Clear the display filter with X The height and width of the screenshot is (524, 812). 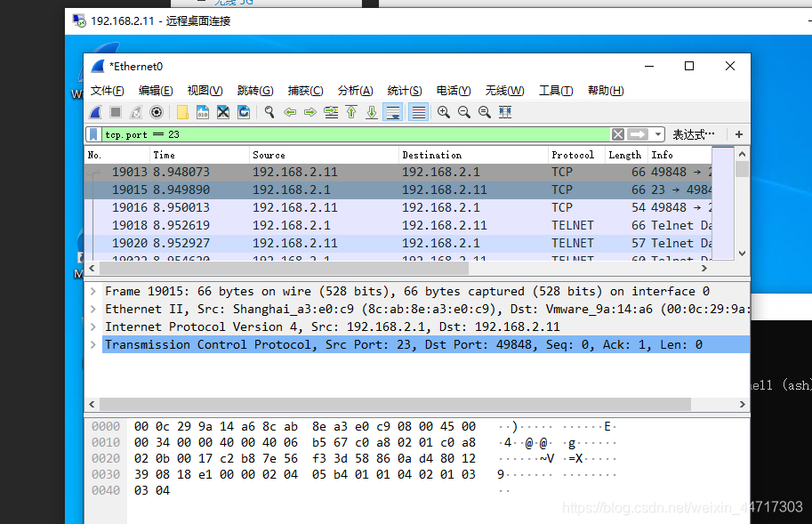click(618, 134)
